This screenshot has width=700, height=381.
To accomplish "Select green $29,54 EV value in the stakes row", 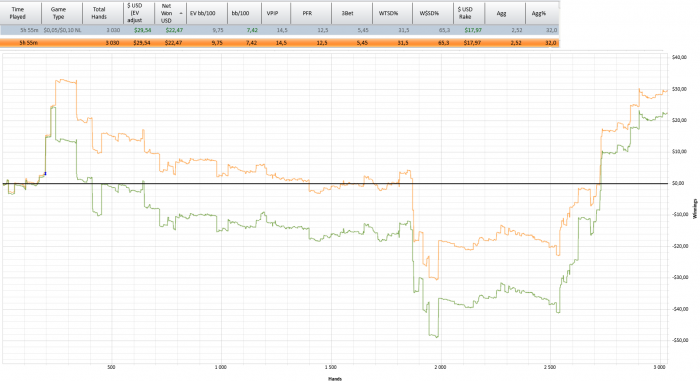I will [x=142, y=30].
